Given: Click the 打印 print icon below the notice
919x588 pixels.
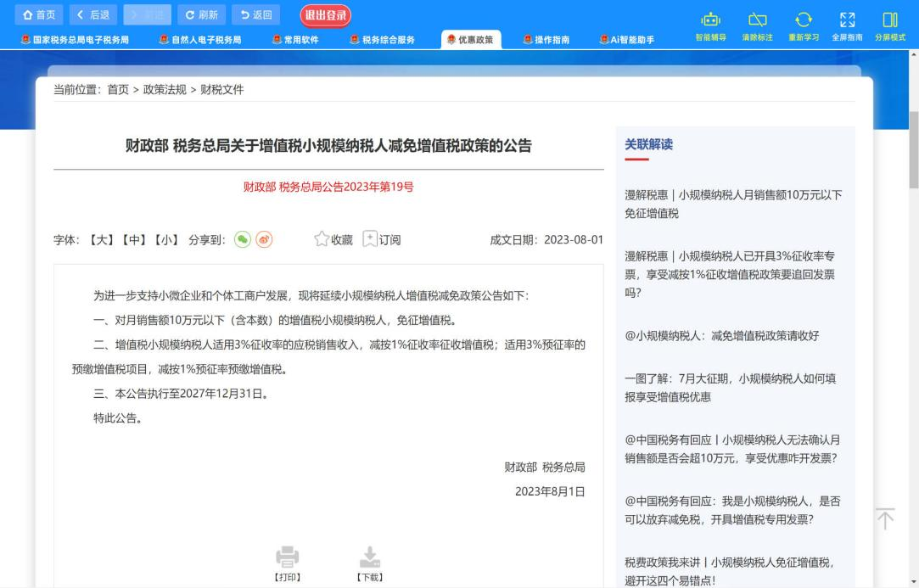Looking at the screenshot, I should pyautogui.click(x=288, y=557).
